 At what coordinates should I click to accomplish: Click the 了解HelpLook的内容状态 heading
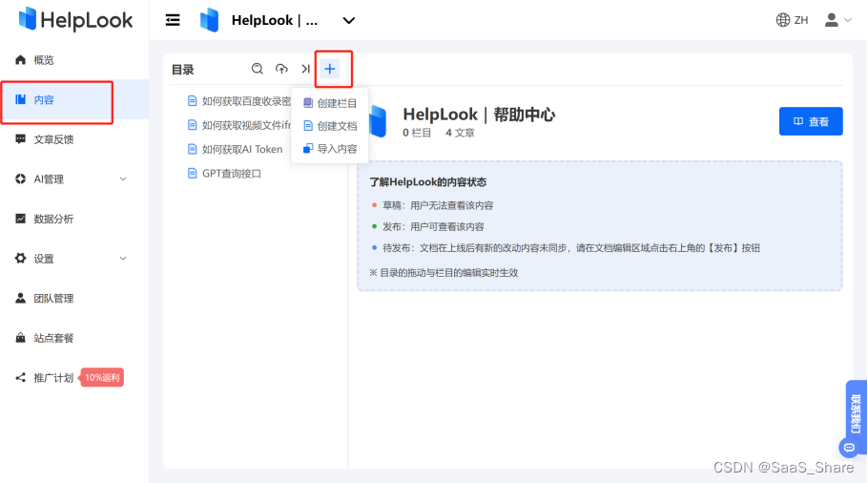point(428,182)
